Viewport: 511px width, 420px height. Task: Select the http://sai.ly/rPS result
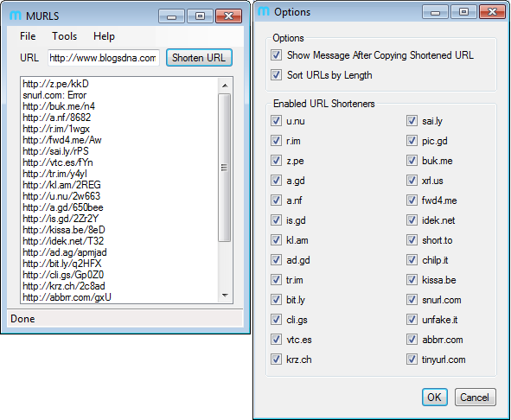[55, 151]
